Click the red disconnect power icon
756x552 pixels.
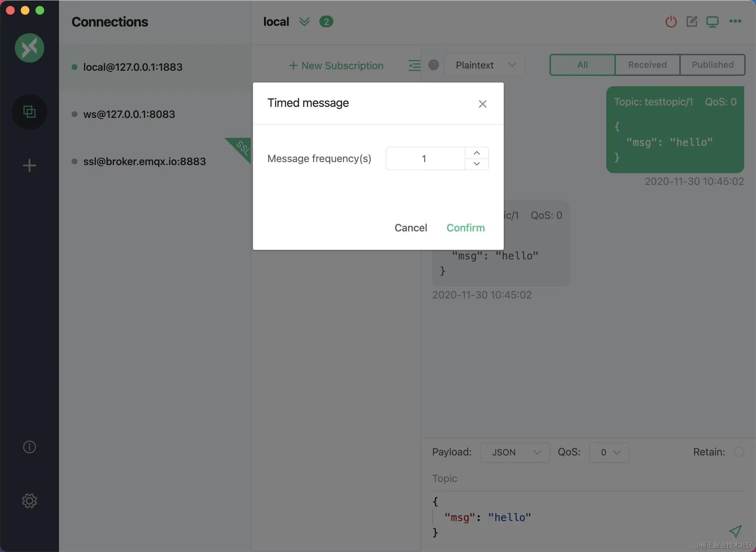(671, 22)
